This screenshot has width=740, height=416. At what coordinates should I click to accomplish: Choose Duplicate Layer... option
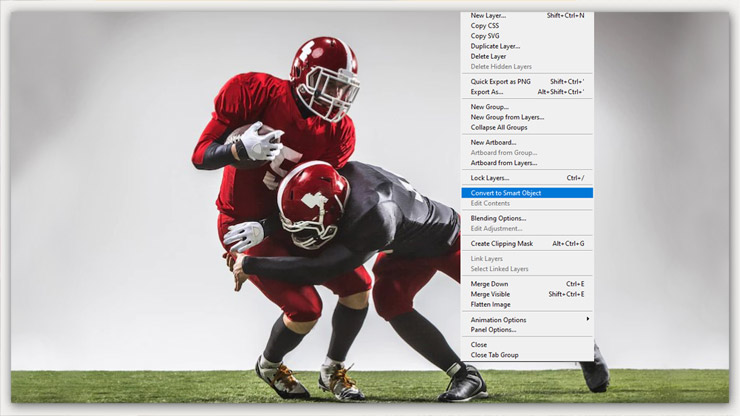click(x=495, y=46)
